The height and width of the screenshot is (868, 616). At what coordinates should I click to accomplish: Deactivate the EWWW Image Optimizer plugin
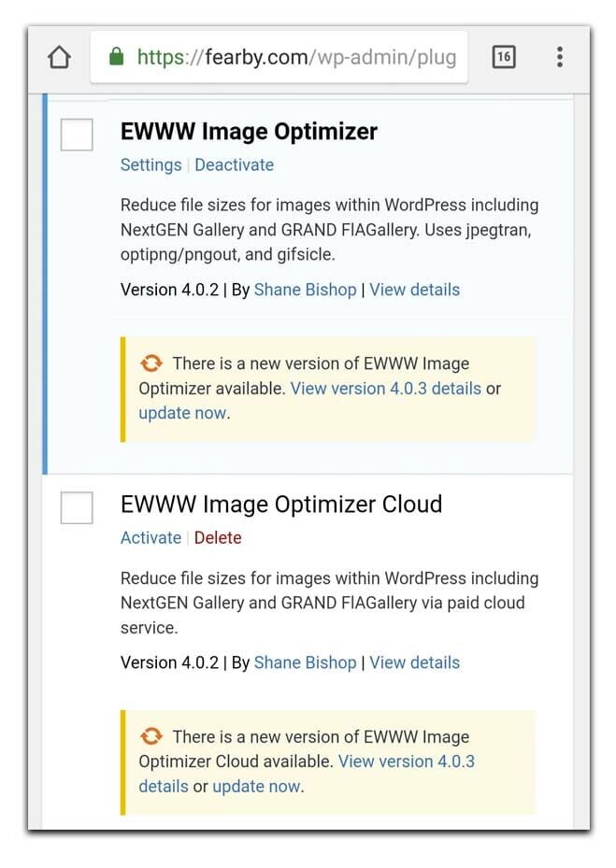pyautogui.click(x=234, y=165)
